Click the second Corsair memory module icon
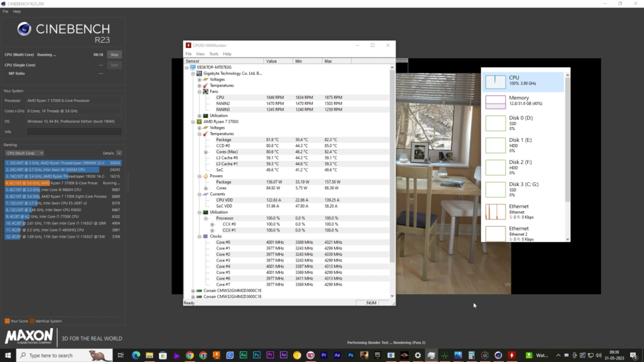Image resolution: width=644 pixels, height=362 pixels. 199,297
